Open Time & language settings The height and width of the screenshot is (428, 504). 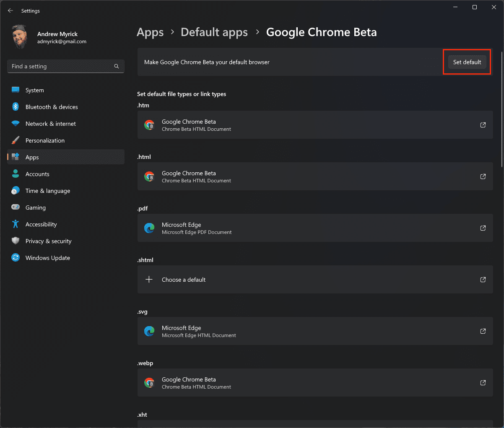[66, 191]
